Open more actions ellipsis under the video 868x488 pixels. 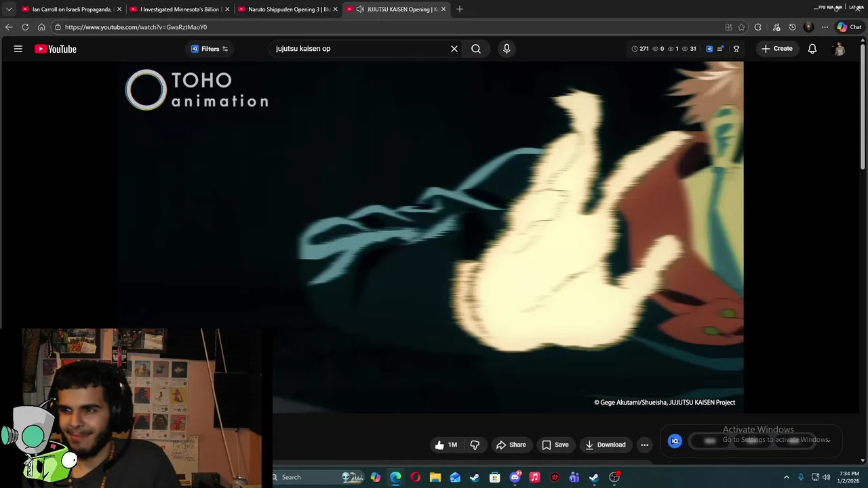pos(645,445)
